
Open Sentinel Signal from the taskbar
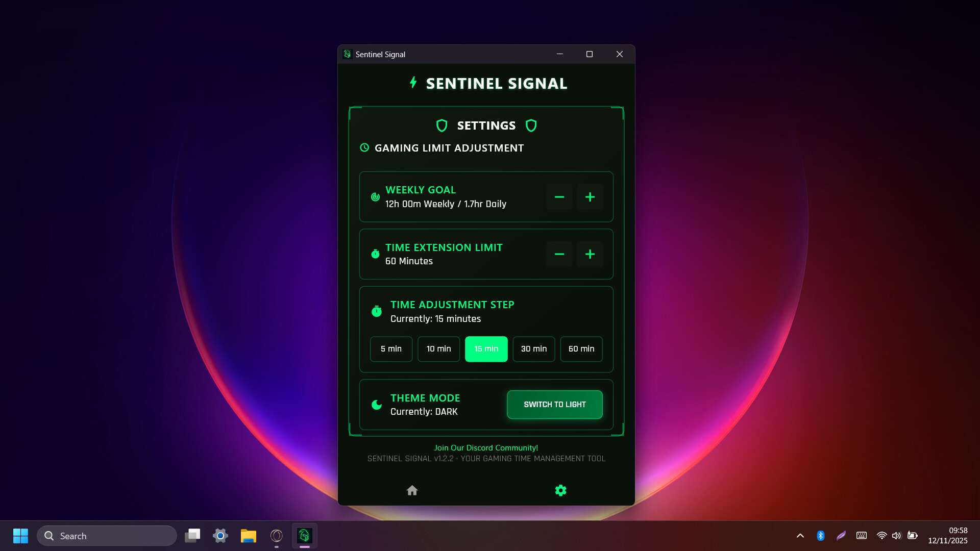point(304,536)
